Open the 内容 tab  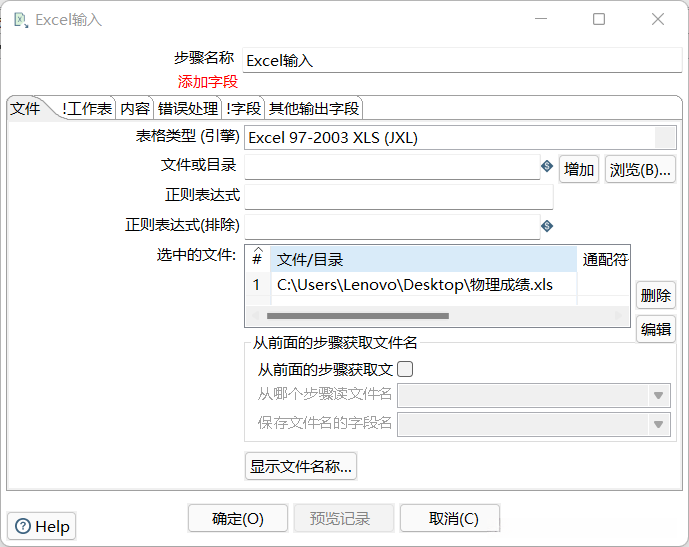coord(134,109)
